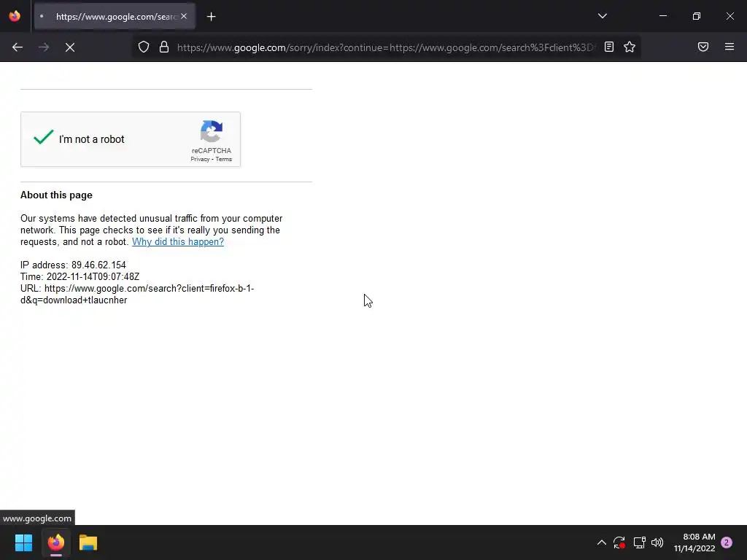Restore down the Firefox window

point(697,16)
